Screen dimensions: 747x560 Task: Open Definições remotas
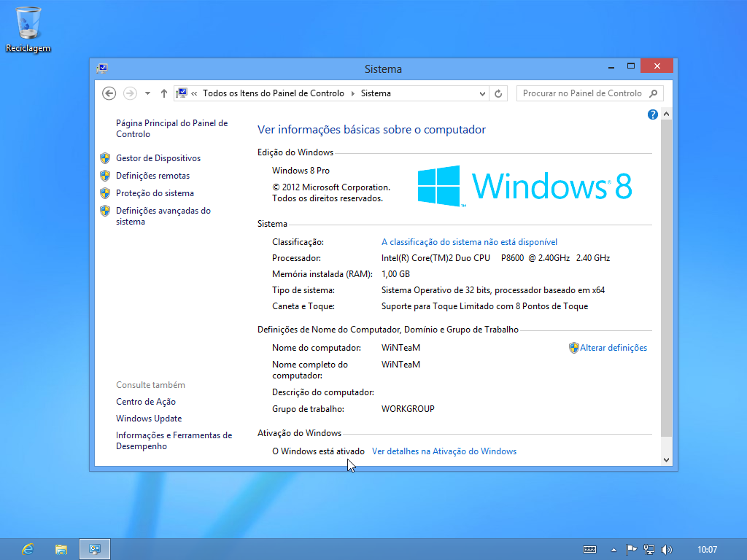[153, 176]
